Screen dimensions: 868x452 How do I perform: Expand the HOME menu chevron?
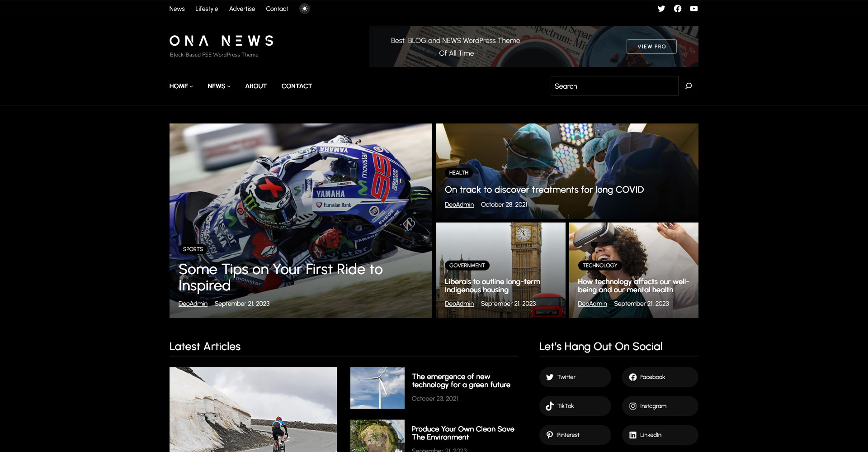click(x=191, y=86)
